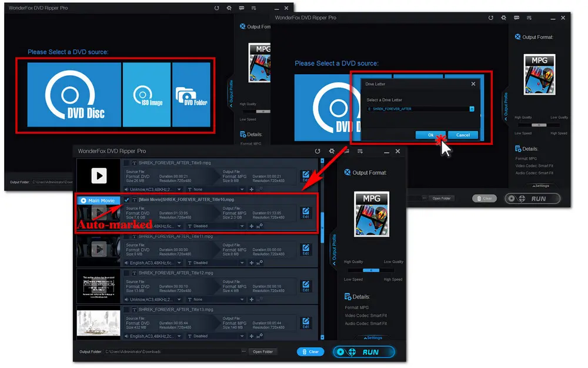588x368 pixels.
Task: Play the Title9 preview thumbnail
Action: tap(99, 175)
